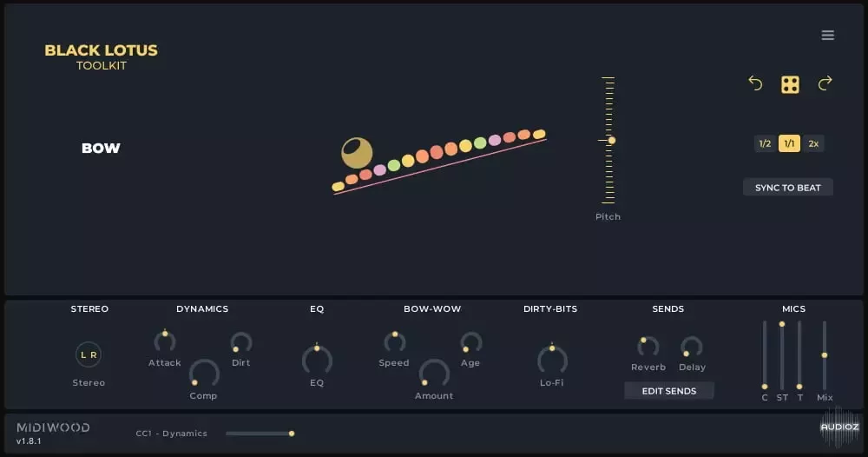The height and width of the screenshot is (457, 868).
Task: Click the redo arrow icon
Action: 825,83
